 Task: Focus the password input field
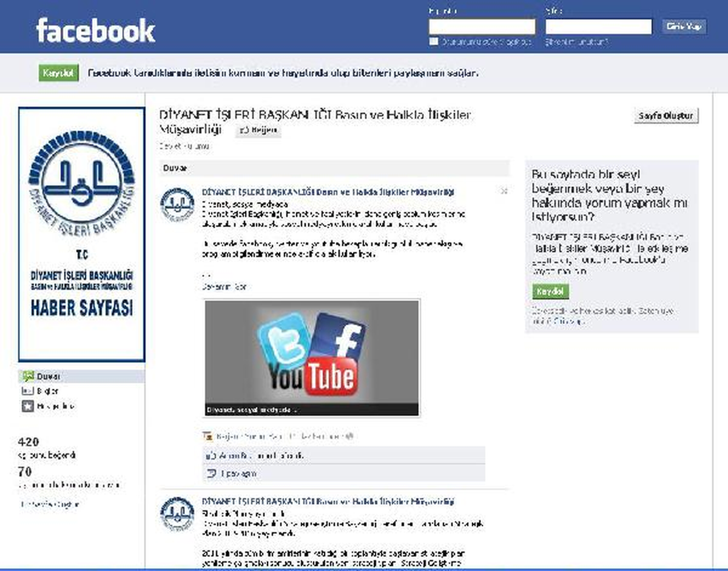[x=599, y=27]
